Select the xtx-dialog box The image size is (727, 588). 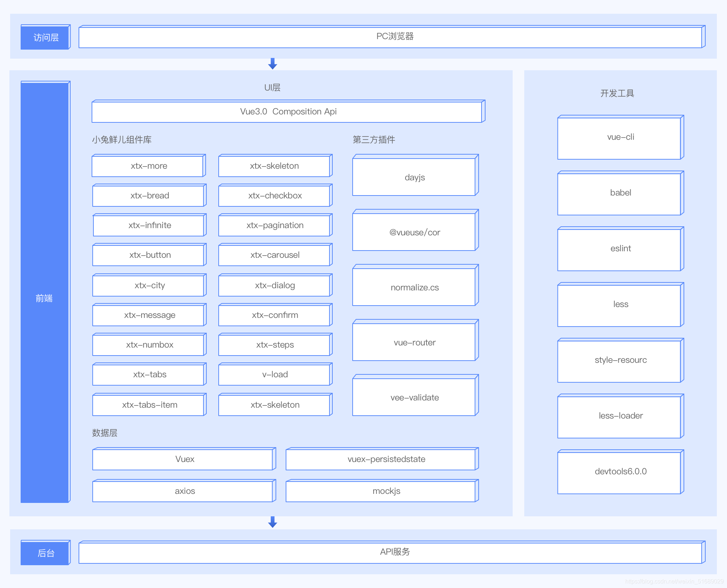pos(276,285)
